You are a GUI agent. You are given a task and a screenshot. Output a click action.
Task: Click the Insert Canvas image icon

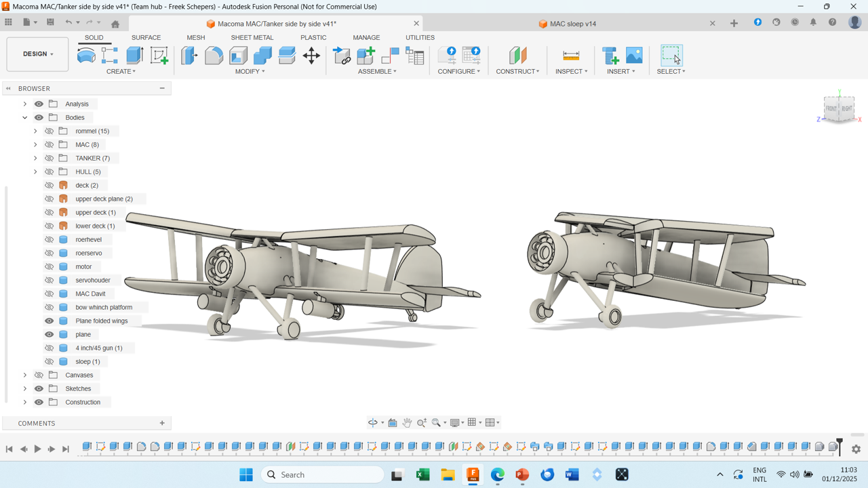coord(634,55)
